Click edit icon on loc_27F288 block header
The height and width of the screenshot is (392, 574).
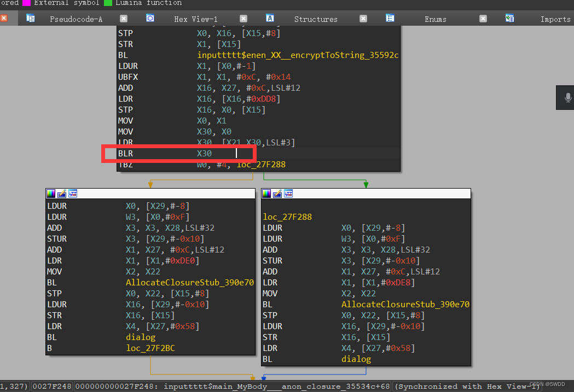coord(277,193)
